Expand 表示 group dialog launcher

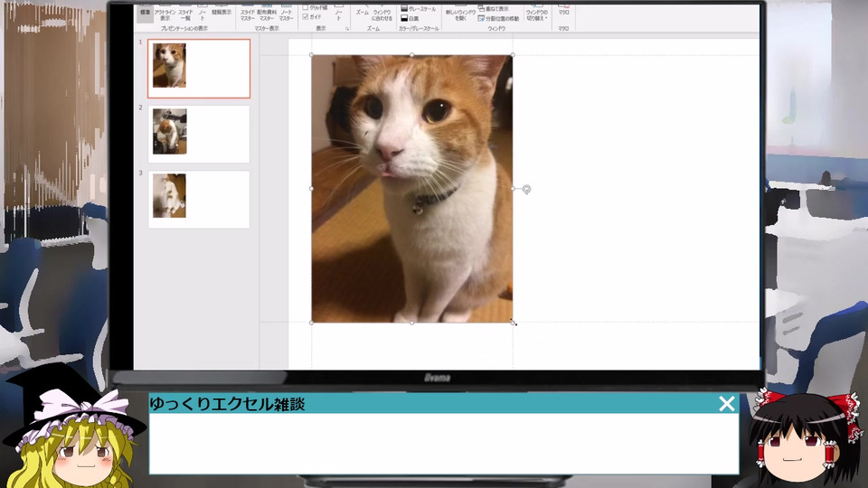pyautogui.click(x=346, y=29)
